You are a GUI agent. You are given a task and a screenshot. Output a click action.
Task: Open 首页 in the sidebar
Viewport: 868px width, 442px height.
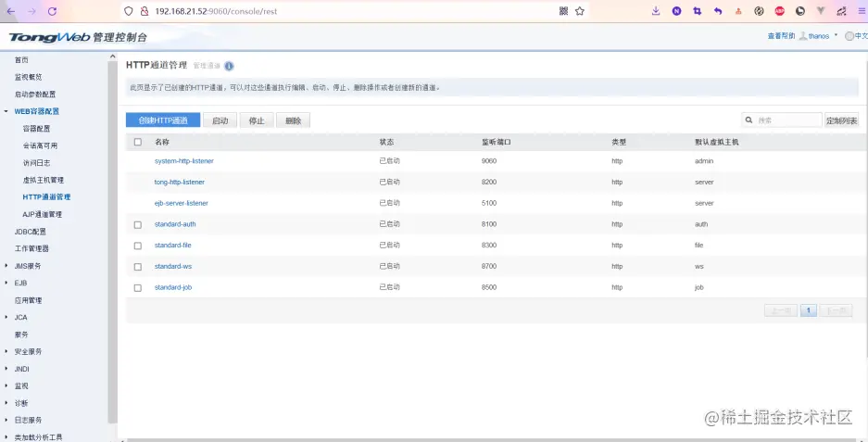point(21,60)
